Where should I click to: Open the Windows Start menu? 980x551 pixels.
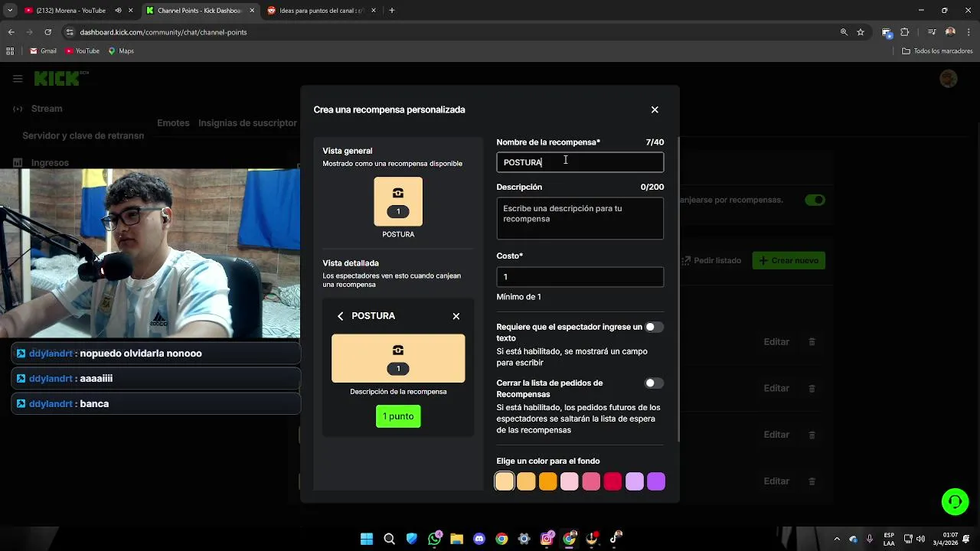(367, 539)
